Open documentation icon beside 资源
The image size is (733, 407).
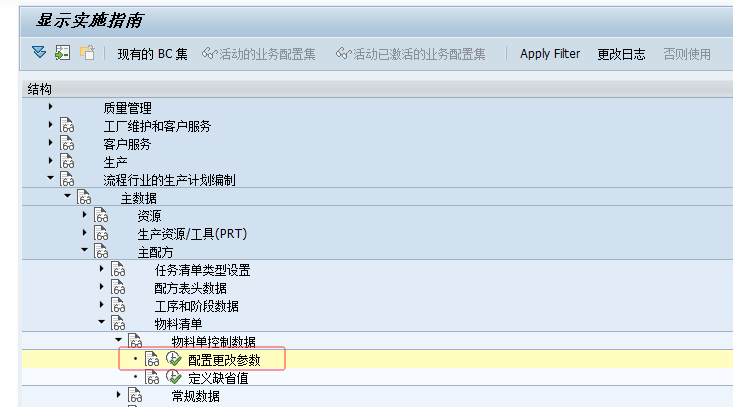pyautogui.click(x=101, y=216)
